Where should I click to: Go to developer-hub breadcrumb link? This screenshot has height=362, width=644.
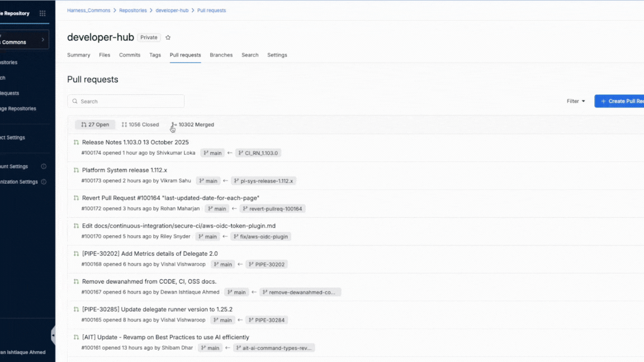point(172,11)
